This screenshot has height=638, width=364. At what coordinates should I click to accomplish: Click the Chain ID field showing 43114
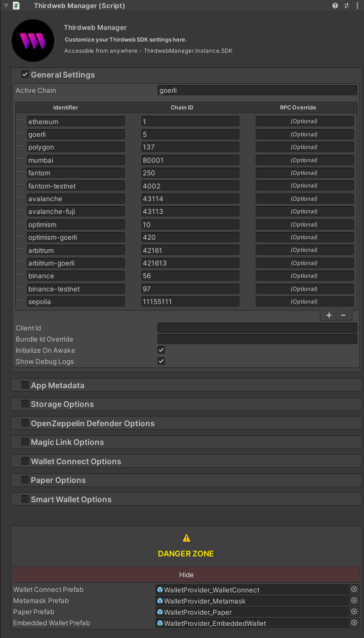[190, 199]
